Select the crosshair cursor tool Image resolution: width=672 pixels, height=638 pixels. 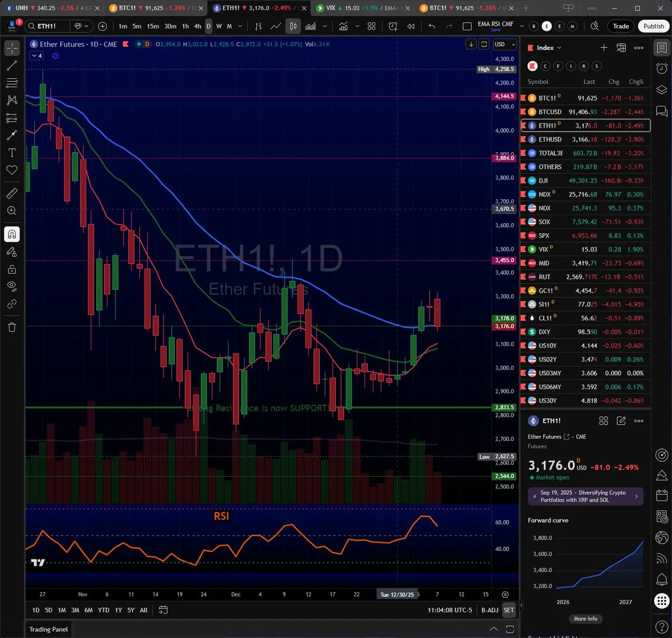click(12, 48)
